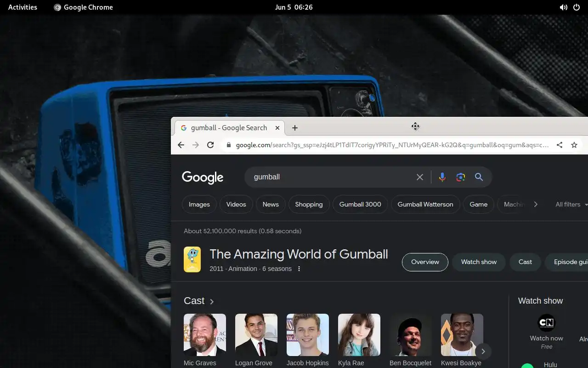Open the three-dot menu beside 6 seasons

point(299,269)
